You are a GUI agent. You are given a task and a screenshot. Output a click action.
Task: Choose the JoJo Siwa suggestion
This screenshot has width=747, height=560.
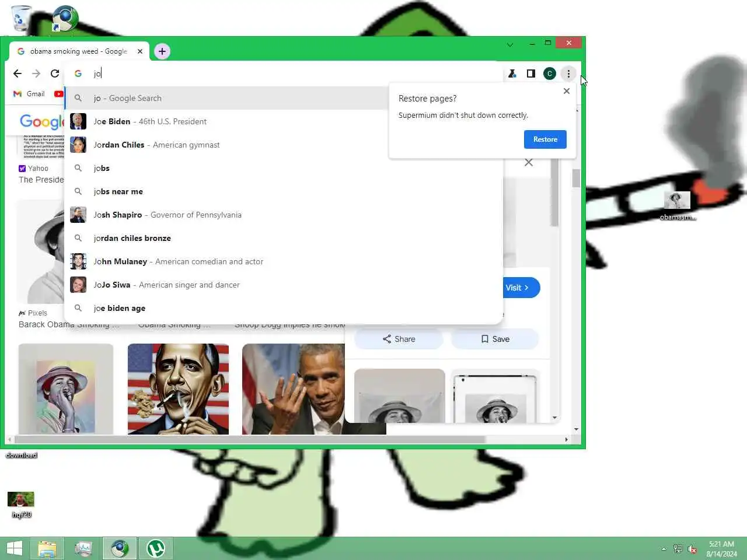(x=284, y=285)
